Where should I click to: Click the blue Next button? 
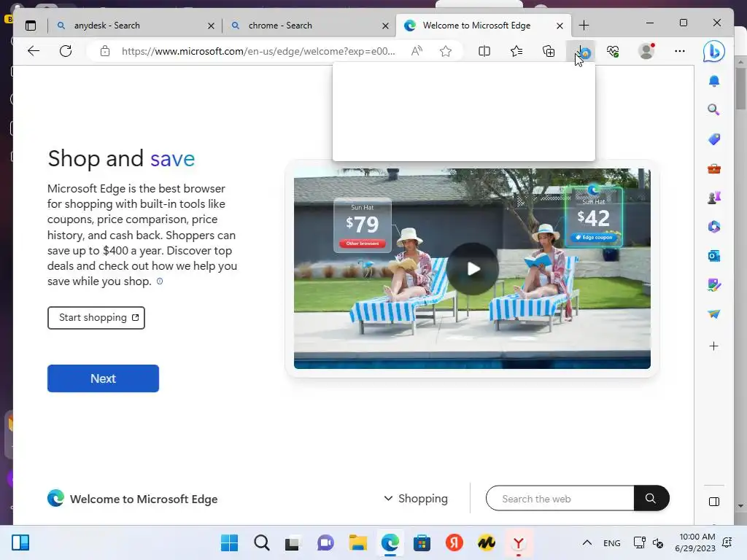click(x=103, y=378)
